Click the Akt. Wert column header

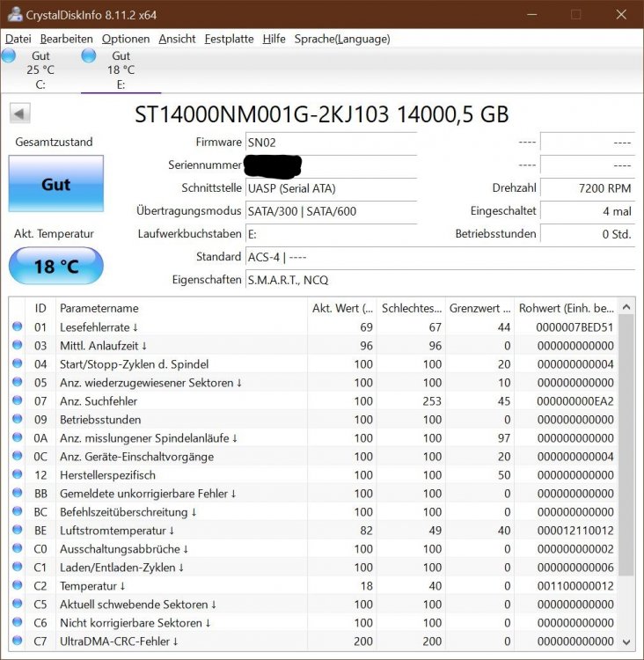[x=341, y=308]
